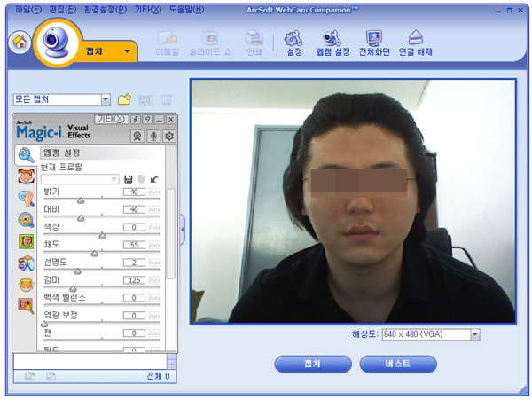Image resolution: width=532 pixels, height=400 pixels.
Task: Toggle Auto for 감마 gamma
Action: coord(154,280)
